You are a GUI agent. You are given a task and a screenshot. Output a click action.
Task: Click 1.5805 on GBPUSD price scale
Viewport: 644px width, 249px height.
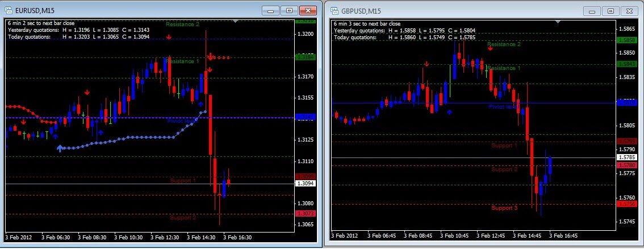pyautogui.click(x=627, y=125)
